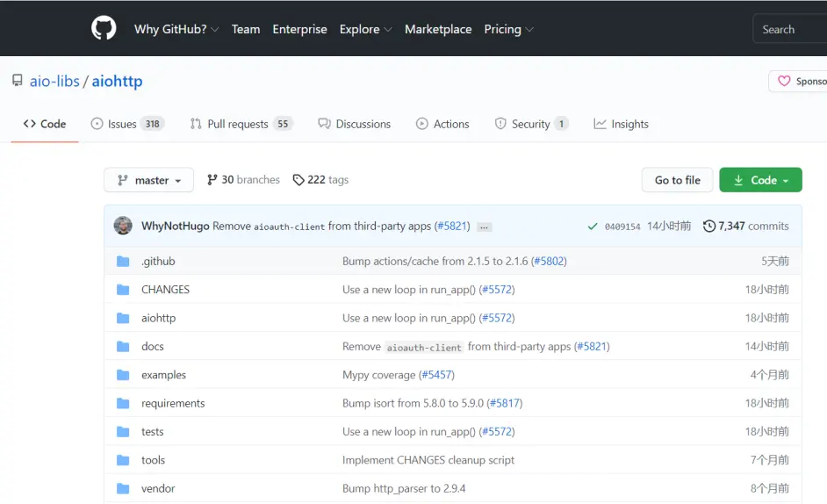827x504 pixels.
Task: Switch to the Actions tab
Action: click(x=442, y=124)
